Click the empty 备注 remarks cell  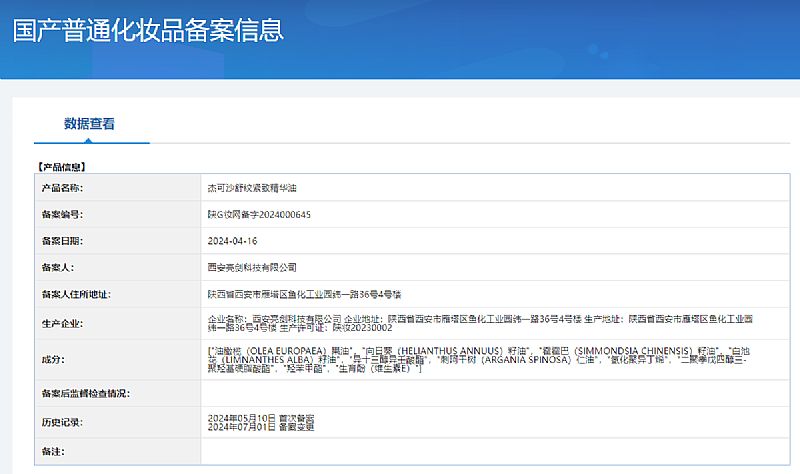pos(490,452)
